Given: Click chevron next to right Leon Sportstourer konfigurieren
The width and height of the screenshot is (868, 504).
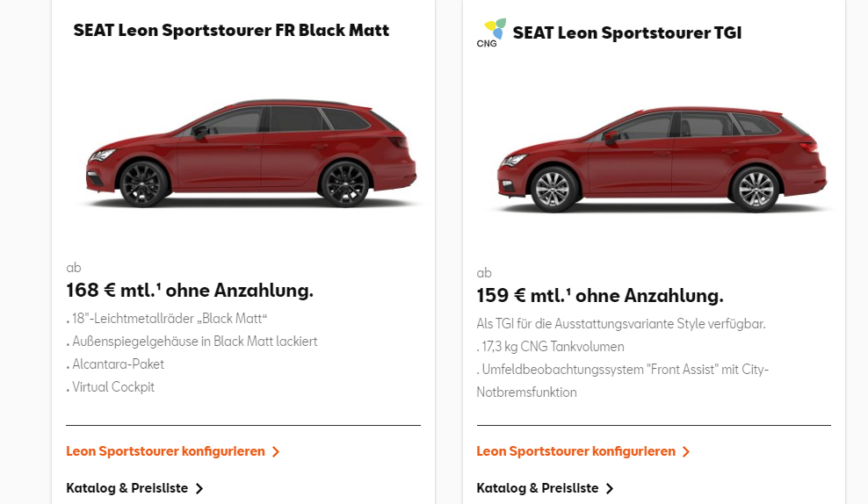Looking at the screenshot, I should point(686,452).
